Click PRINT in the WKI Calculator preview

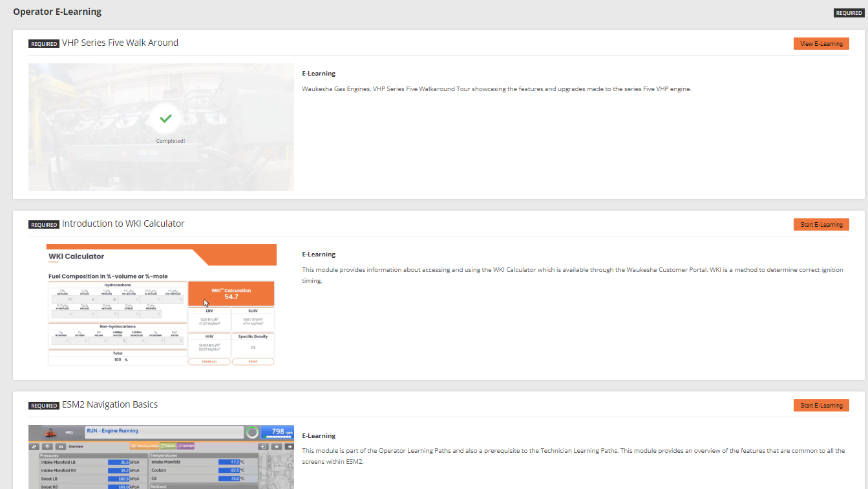[253, 362]
